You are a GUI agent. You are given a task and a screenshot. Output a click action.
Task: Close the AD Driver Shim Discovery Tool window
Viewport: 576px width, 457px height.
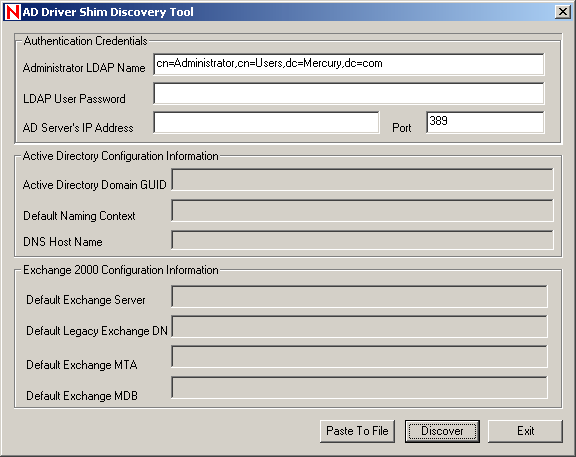click(x=563, y=12)
